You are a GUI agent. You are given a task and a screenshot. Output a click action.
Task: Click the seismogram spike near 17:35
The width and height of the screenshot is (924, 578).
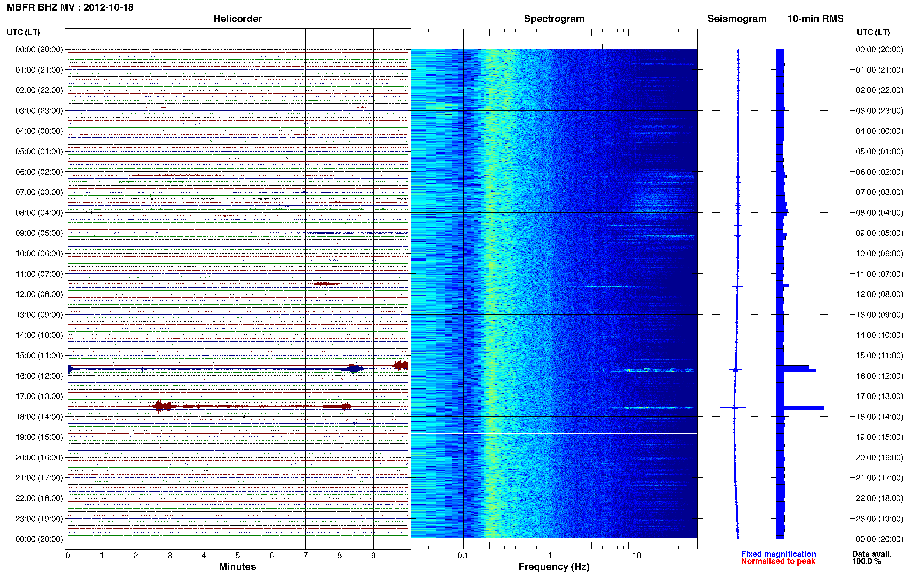tap(734, 408)
